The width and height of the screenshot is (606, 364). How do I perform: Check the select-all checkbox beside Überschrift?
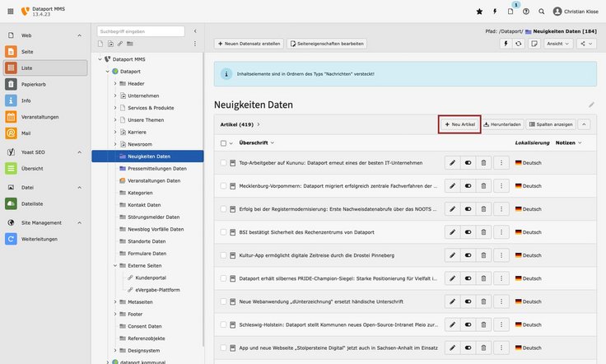point(223,142)
